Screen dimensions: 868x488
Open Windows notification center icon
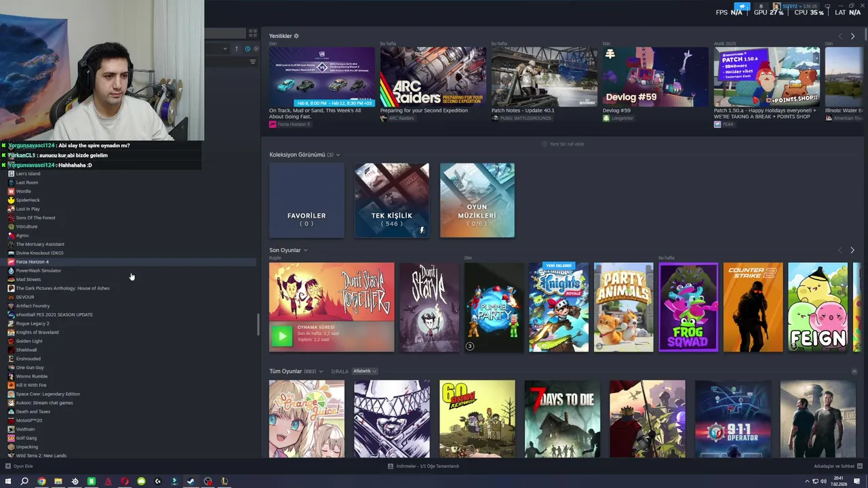857,481
